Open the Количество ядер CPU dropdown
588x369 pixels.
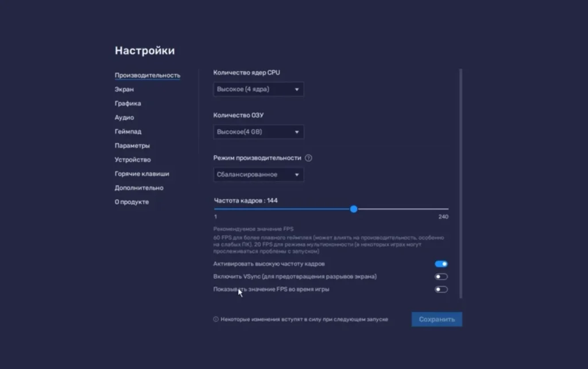pyautogui.click(x=258, y=90)
